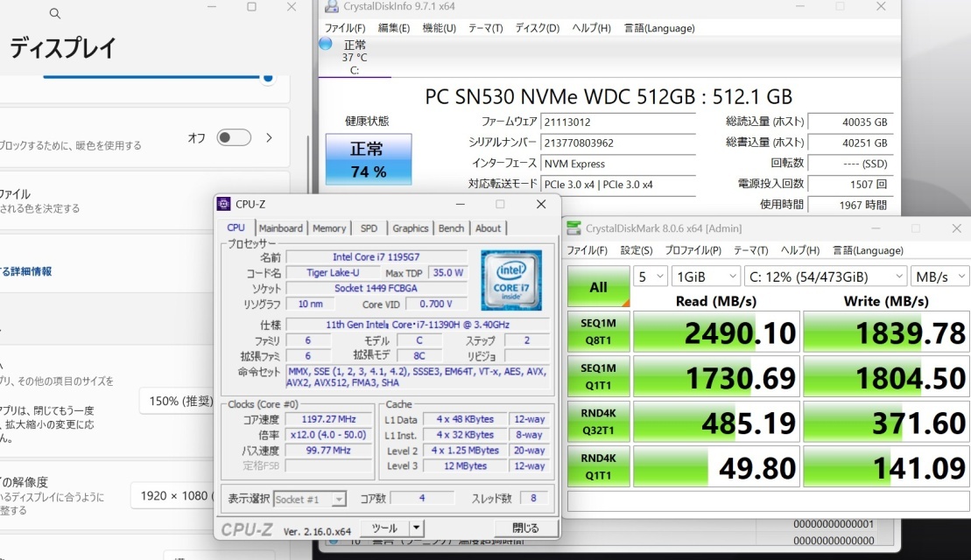971x560 pixels.
Task: Click the Tiger Lake-U code name value
Action: coord(333,273)
